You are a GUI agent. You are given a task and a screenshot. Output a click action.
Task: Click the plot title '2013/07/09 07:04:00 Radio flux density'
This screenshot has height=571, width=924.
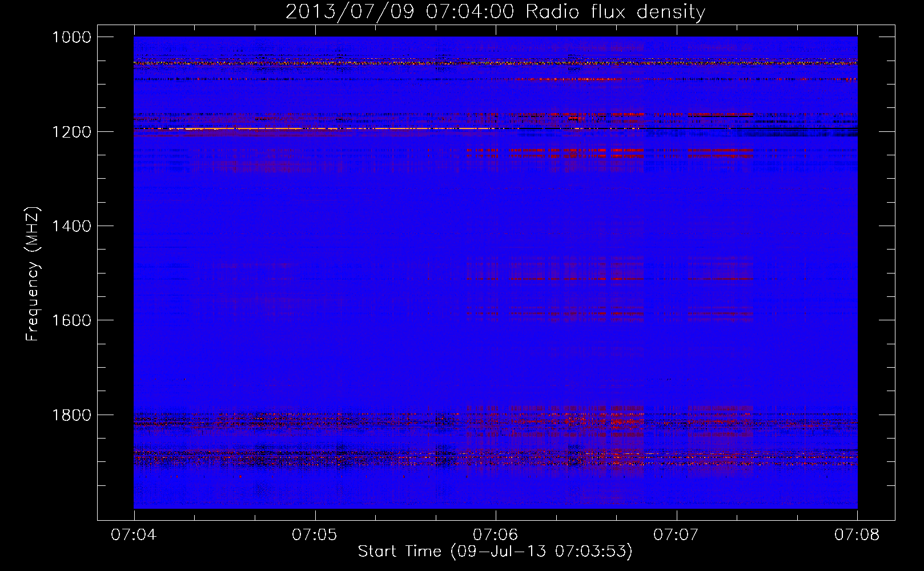(495, 12)
